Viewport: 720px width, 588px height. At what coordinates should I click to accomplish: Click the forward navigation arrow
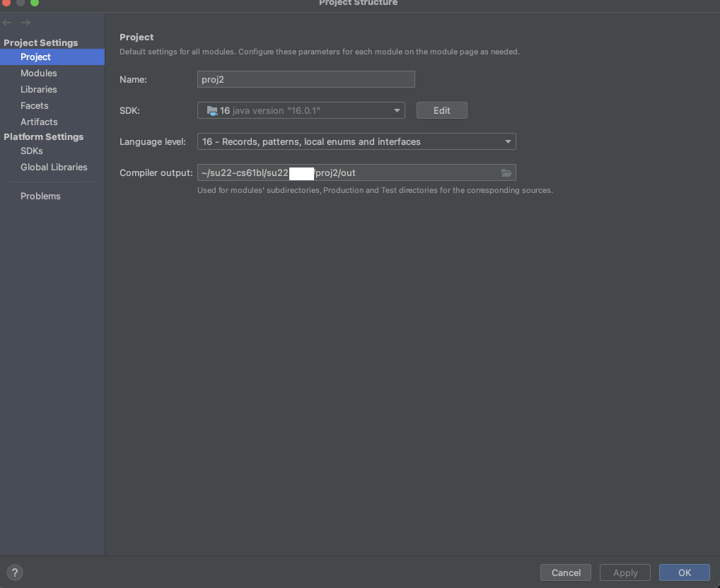point(25,23)
